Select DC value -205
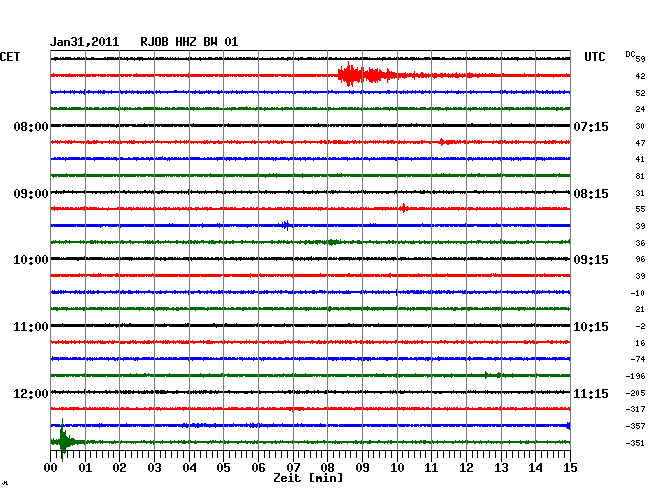This screenshot has height=494, width=650. [635, 393]
